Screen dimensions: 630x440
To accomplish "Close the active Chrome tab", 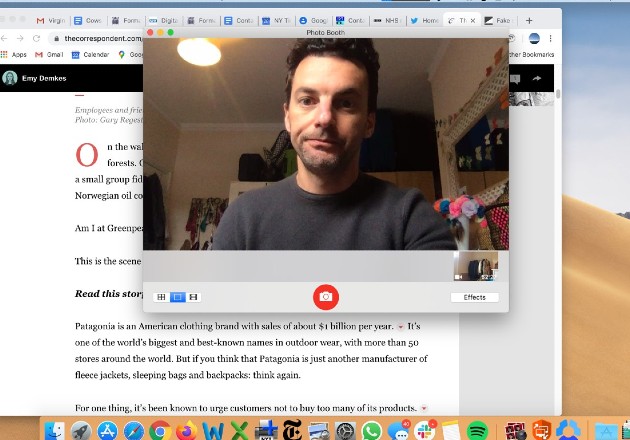I will [473, 20].
